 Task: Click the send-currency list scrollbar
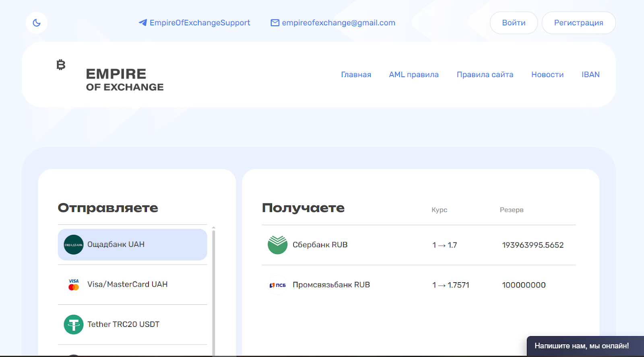pos(214,289)
